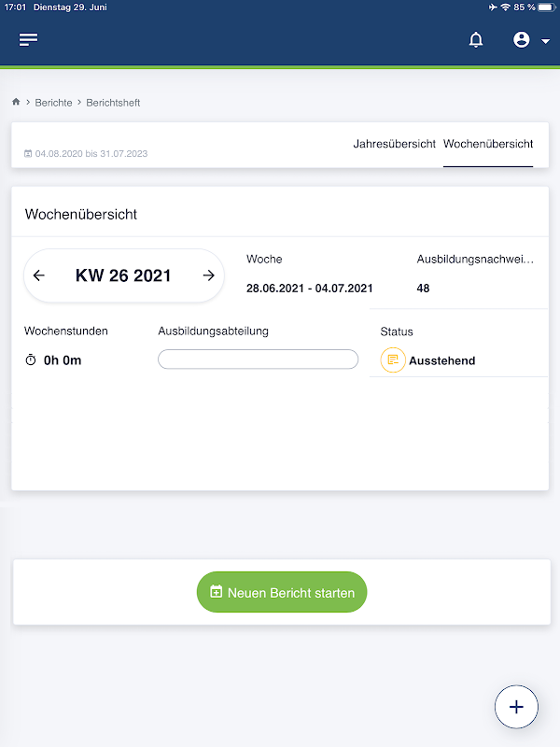The width and height of the screenshot is (560, 747).
Task: Tap the floating plus button
Action: tap(517, 707)
